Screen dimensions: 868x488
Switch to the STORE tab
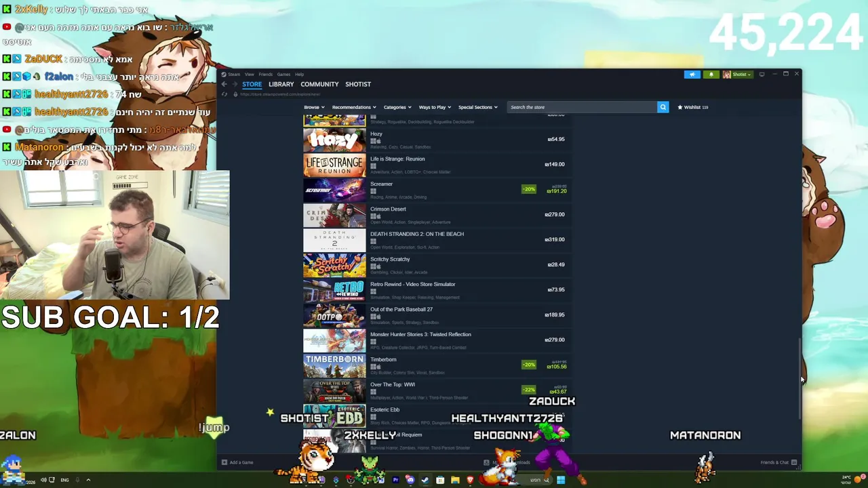[x=252, y=84]
